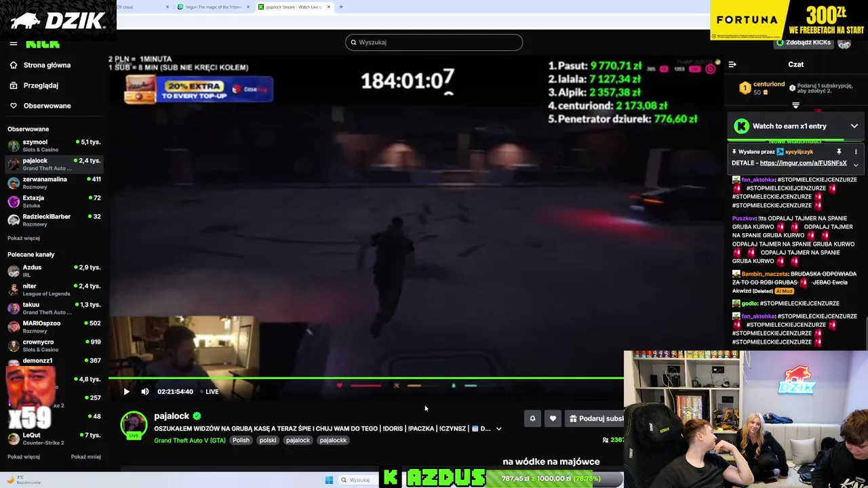
Task: Expand the gift leaderboard handle
Action: 796,106
